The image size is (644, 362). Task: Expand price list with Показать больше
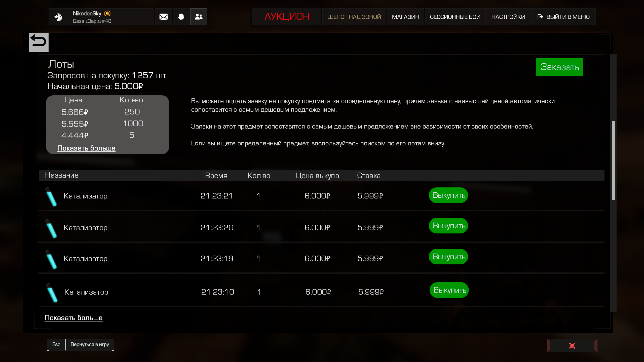tap(86, 148)
